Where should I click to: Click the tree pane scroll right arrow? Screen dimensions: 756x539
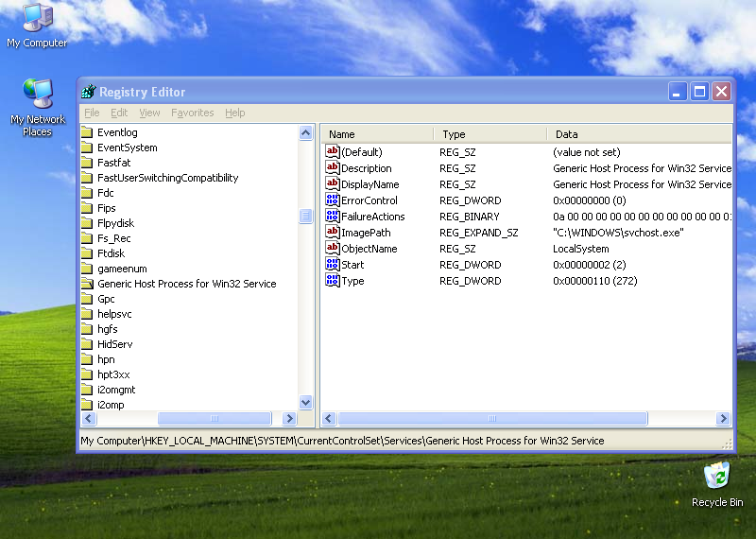tap(289, 418)
